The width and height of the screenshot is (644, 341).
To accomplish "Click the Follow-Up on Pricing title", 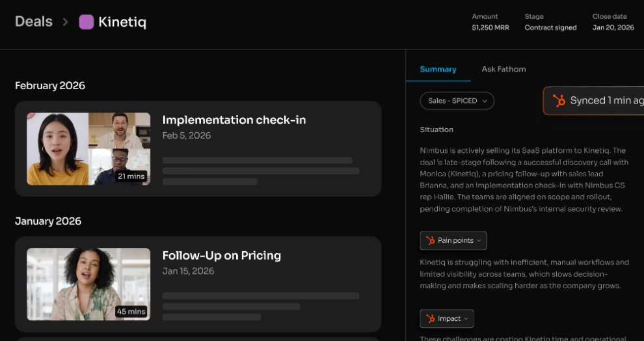I will [x=222, y=256].
